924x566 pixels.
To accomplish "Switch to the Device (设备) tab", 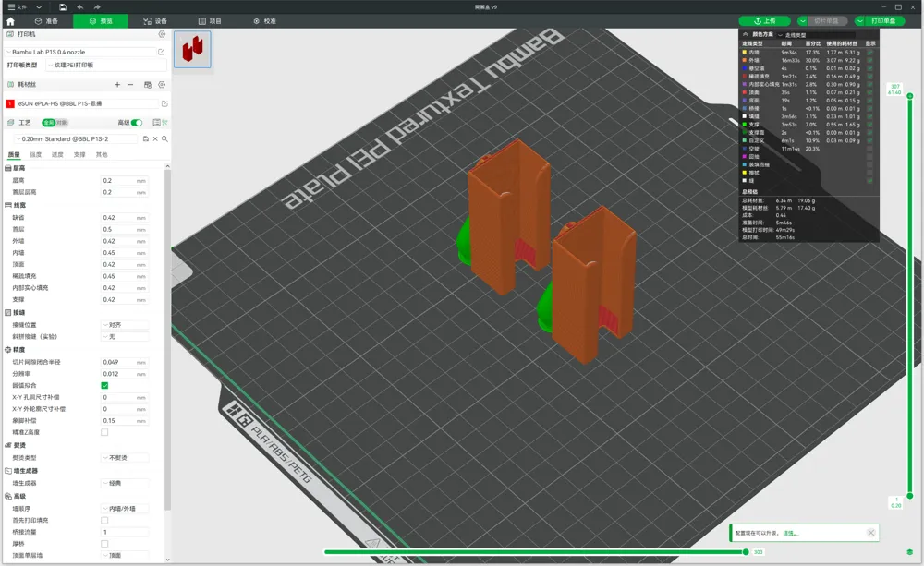I will (x=155, y=21).
